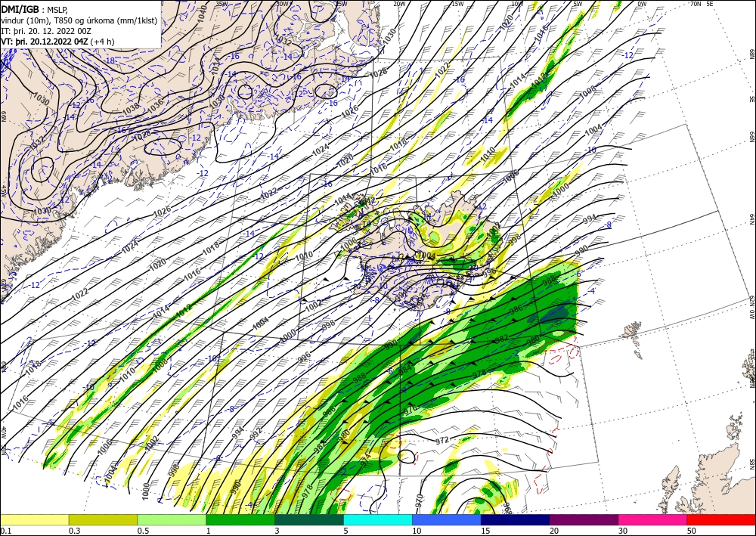The image size is (756, 536).
Task: Click the legend value '0.3'
Action: click(x=74, y=531)
